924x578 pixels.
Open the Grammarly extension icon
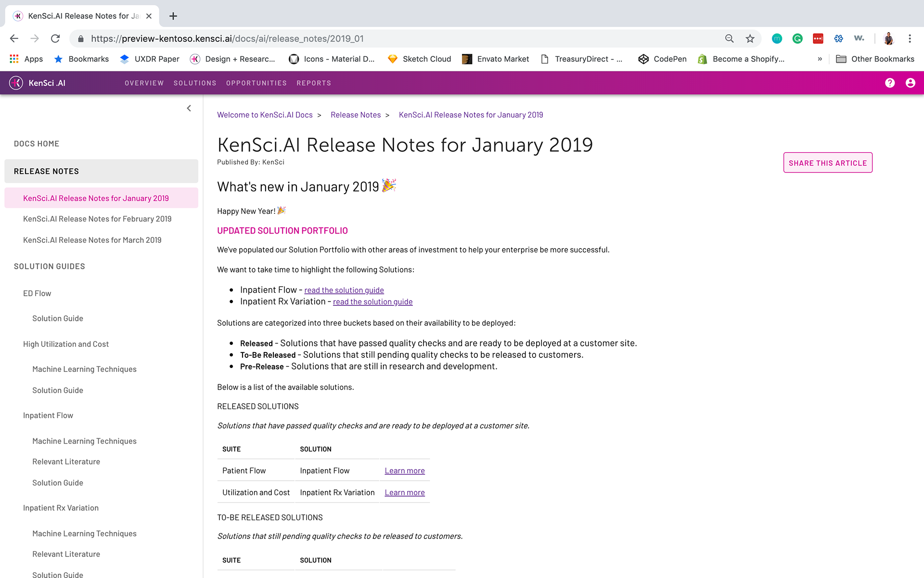(x=797, y=39)
